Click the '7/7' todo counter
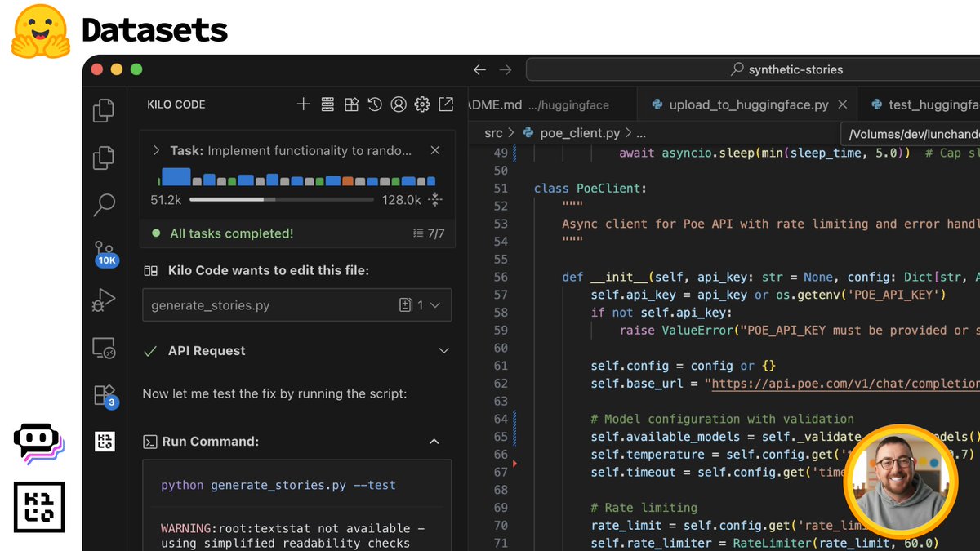This screenshot has height=551, width=980. click(x=435, y=233)
